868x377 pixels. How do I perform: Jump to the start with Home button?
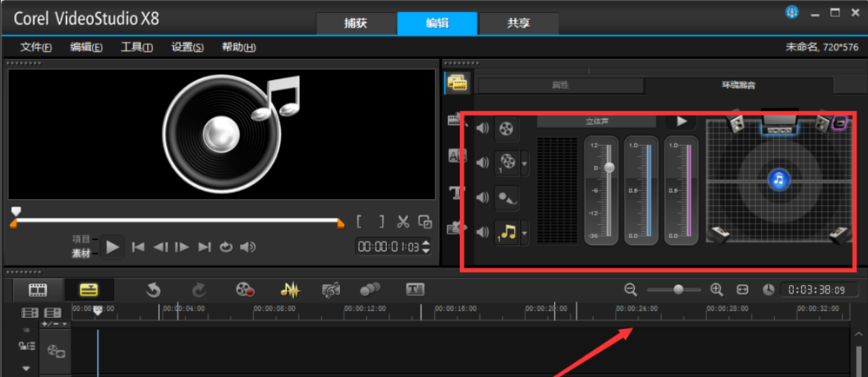tap(138, 247)
